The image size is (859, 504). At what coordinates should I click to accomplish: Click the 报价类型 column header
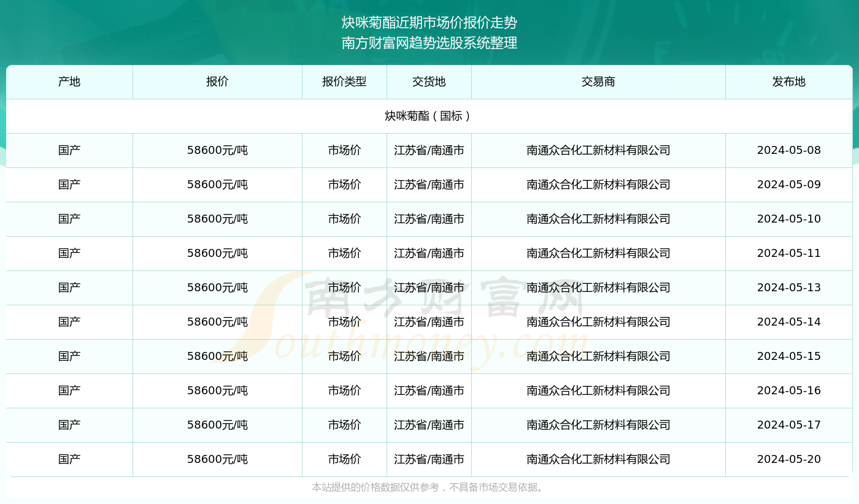(x=344, y=82)
